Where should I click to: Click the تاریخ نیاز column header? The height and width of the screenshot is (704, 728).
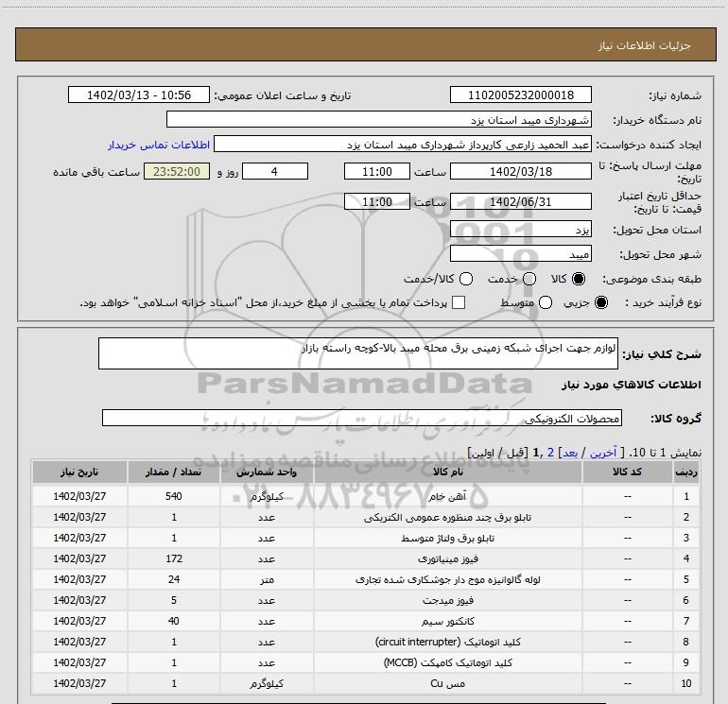tap(79, 472)
